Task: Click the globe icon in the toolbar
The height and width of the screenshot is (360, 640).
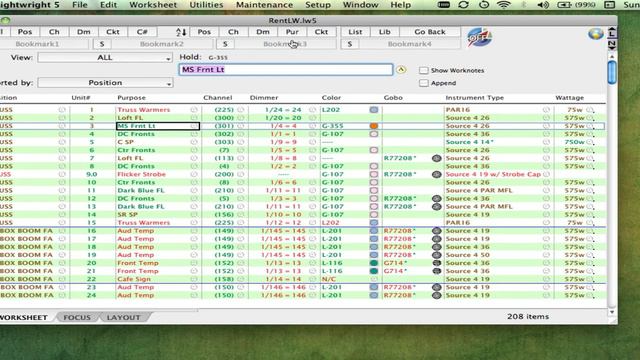Action: pyautogui.click(x=596, y=34)
